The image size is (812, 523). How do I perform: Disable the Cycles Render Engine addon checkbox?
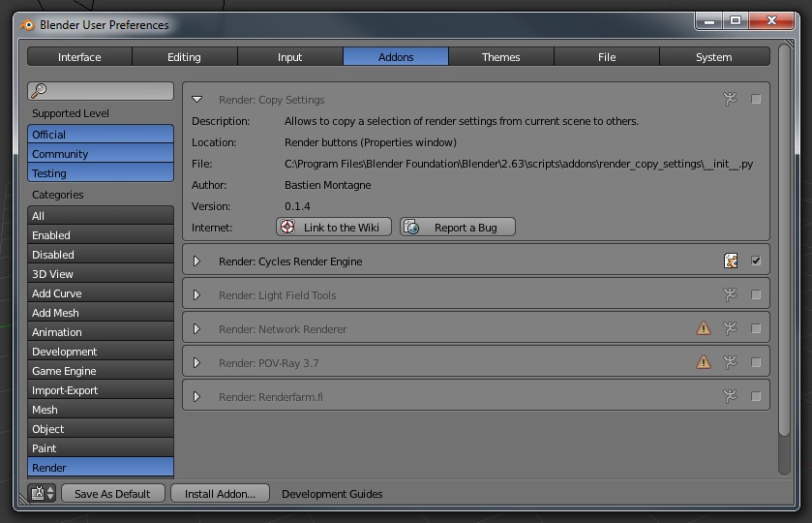pyautogui.click(x=756, y=261)
